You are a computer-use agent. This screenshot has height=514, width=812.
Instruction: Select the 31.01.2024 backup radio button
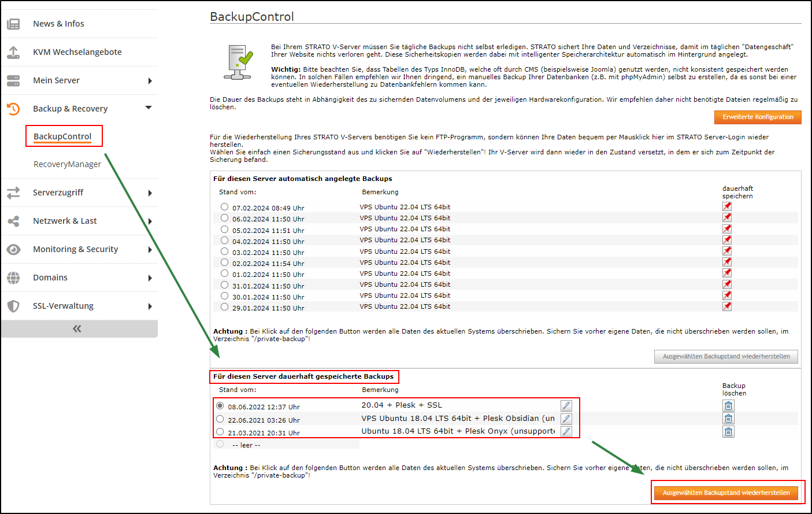pyautogui.click(x=224, y=285)
